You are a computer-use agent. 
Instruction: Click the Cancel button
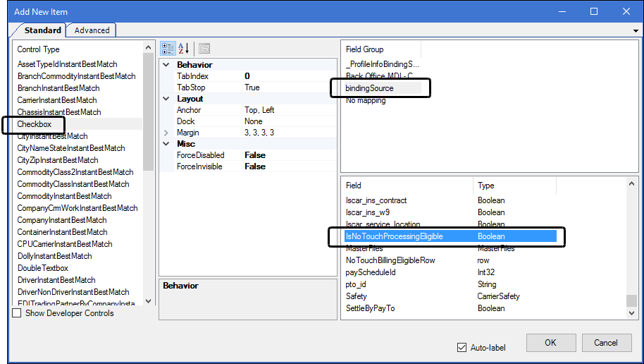tap(606, 343)
